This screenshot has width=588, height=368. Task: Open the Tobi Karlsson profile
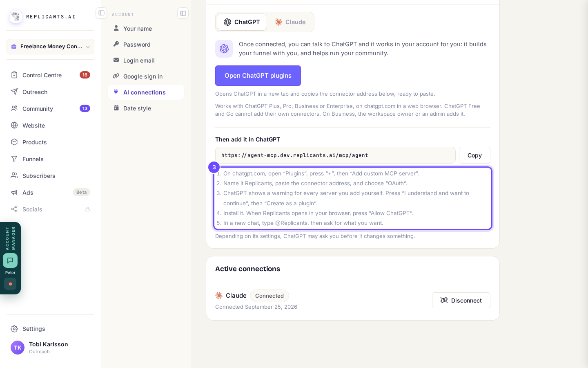(50, 348)
